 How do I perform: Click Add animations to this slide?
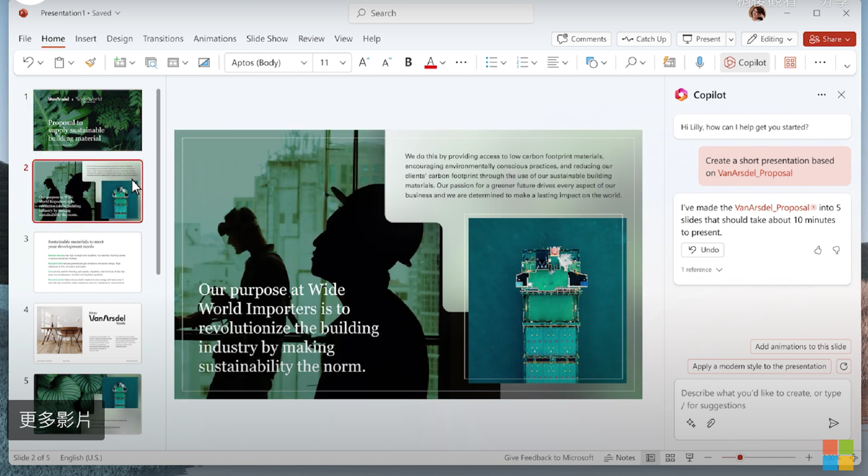(x=800, y=346)
